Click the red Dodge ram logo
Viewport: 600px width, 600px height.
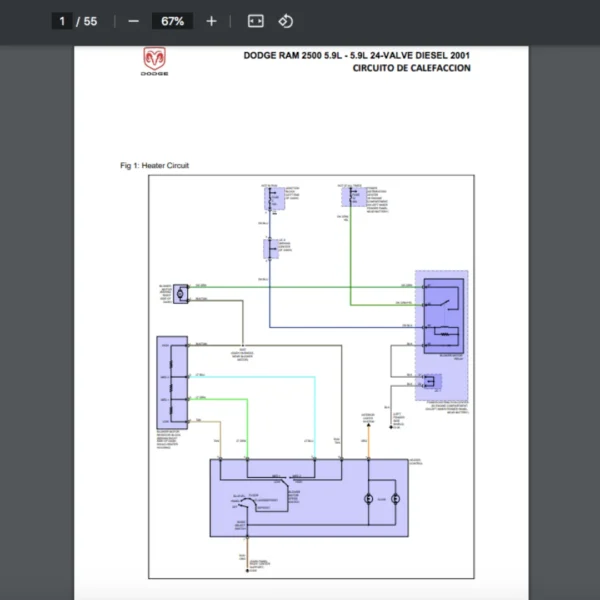155,62
